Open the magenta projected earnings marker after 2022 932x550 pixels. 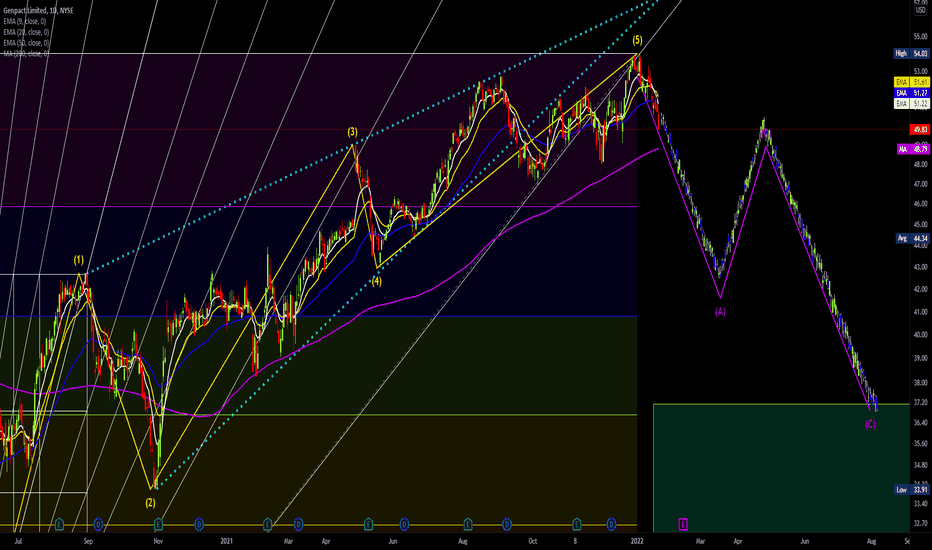coord(683,524)
